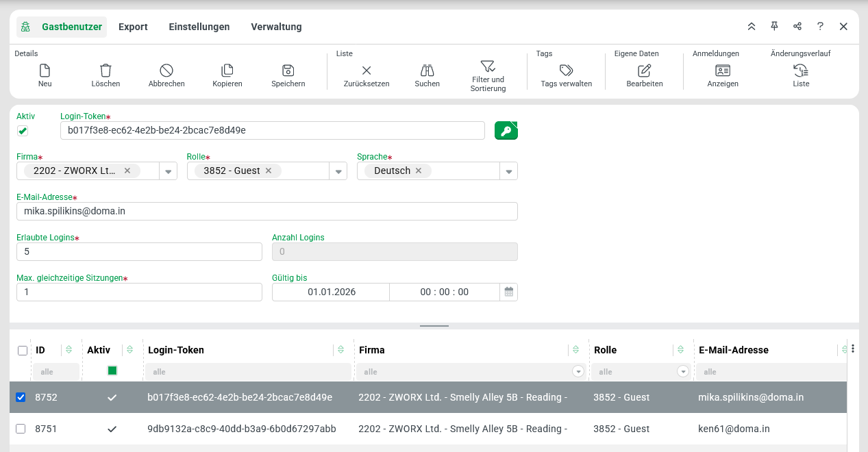Click Abbrechen to cancel editing
Image resolution: width=868 pixels, height=452 pixels.
click(166, 71)
